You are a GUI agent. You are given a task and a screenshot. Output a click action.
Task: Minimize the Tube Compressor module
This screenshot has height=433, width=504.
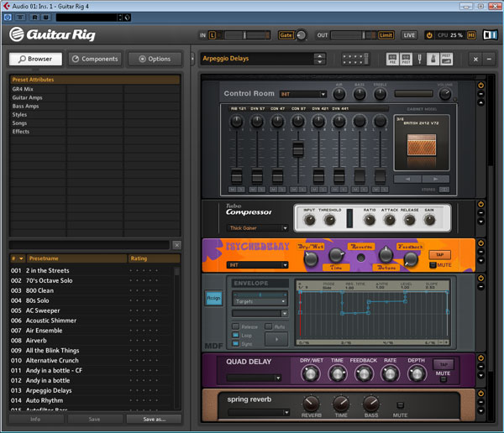(480, 212)
